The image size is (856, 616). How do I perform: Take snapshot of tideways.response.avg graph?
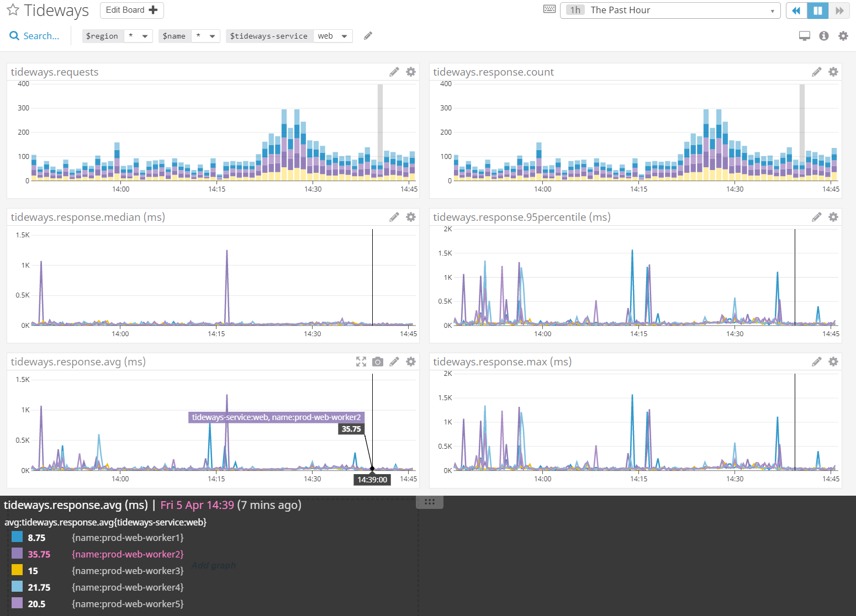click(378, 362)
